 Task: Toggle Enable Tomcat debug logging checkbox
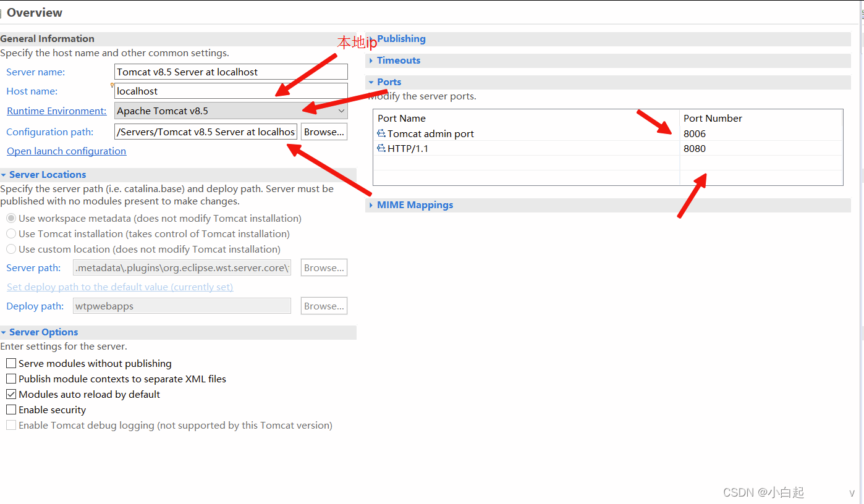[11, 425]
